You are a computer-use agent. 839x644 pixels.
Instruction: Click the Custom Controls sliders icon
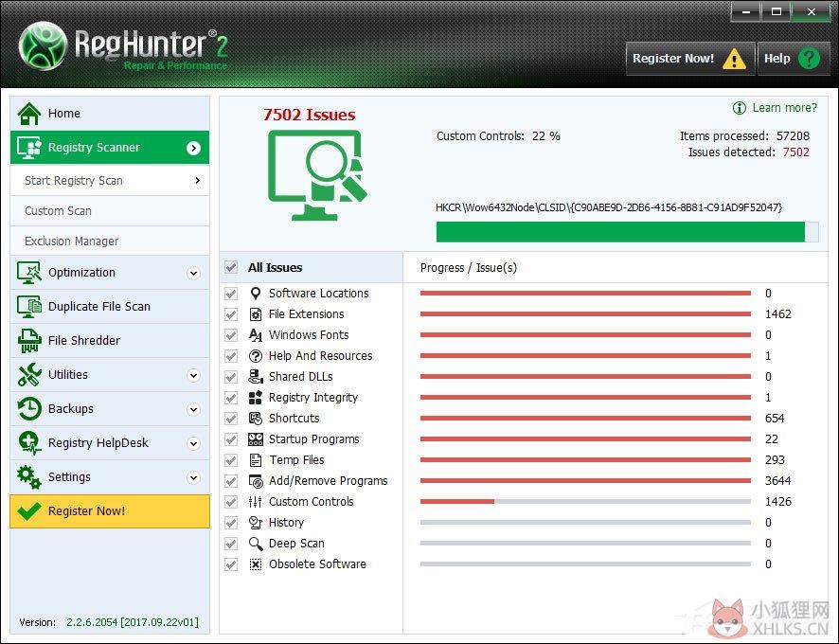click(x=256, y=502)
